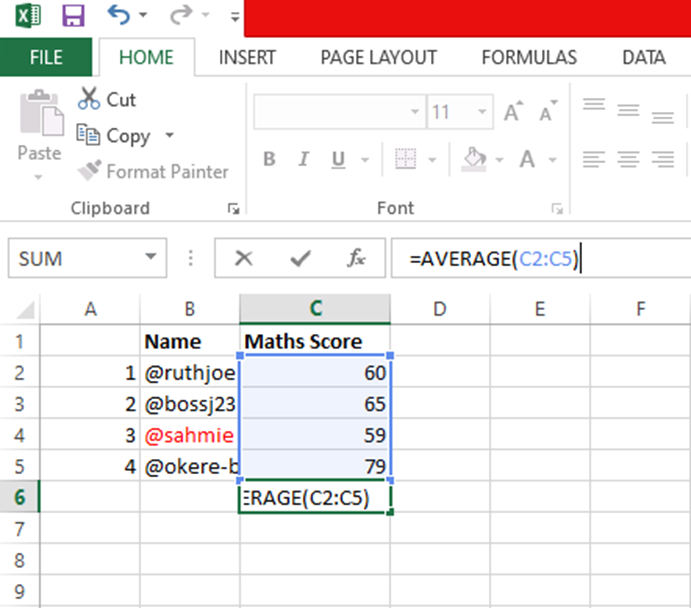The height and width of the screenshot is (608, 691).
Task: Undo the last action
Action: [119, 15]
